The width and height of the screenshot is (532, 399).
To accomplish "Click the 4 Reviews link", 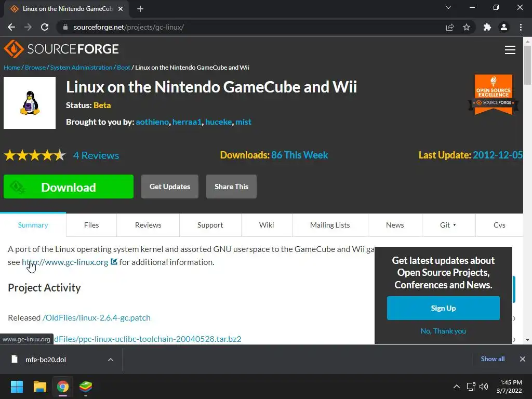I will tap(96, 155).
